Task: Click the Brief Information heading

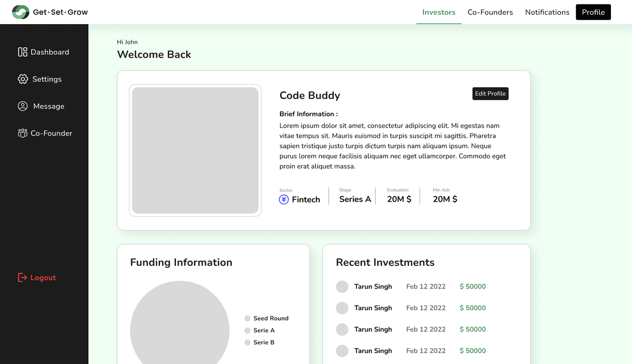Action: pos(309,114)
